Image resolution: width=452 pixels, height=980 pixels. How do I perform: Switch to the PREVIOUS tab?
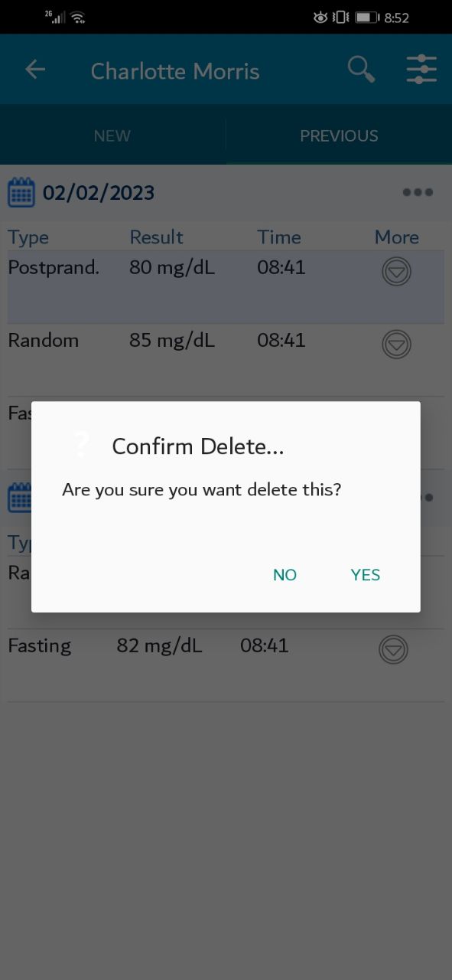(339, 136)
